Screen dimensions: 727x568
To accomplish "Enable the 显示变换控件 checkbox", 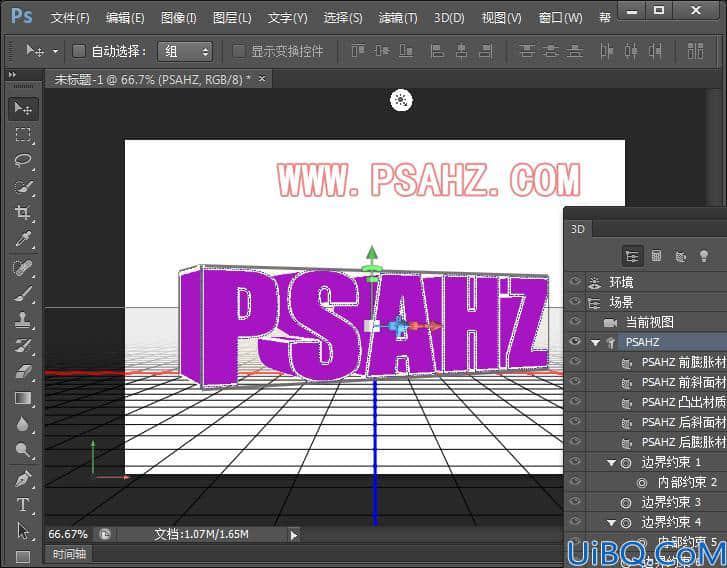I will point(238,51).
